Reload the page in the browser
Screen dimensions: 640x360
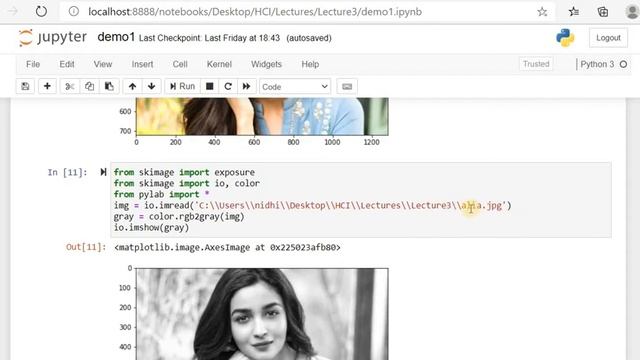pos(41,11)
